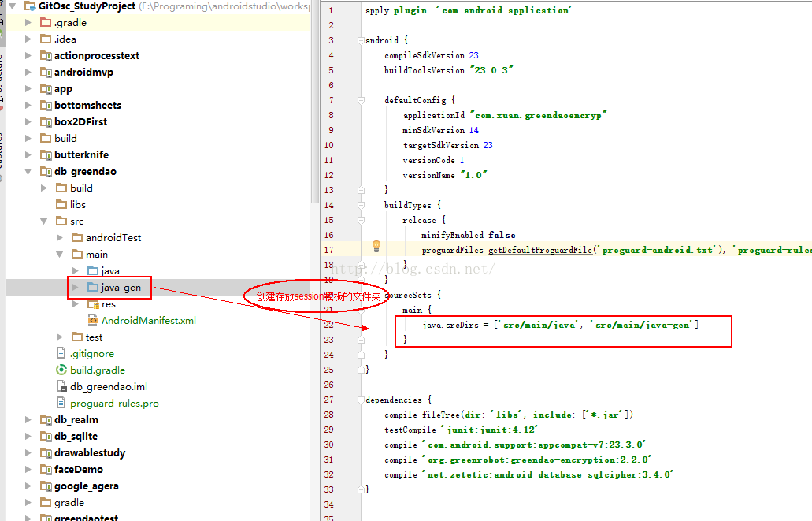The width and height of the screenshot is (812, 521).
Task: Click the db_greendao module icon
Action: pyautogui.click(x=46, y=172)
